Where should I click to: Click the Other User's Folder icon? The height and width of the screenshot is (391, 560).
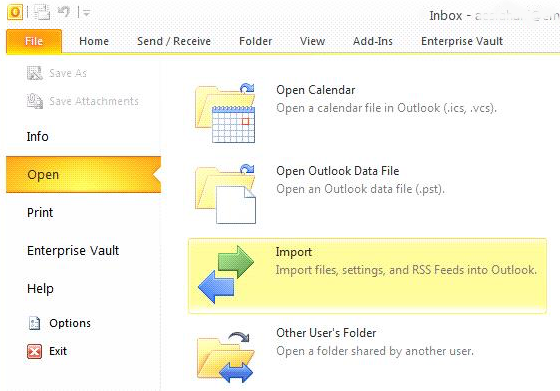click(225, 357)
